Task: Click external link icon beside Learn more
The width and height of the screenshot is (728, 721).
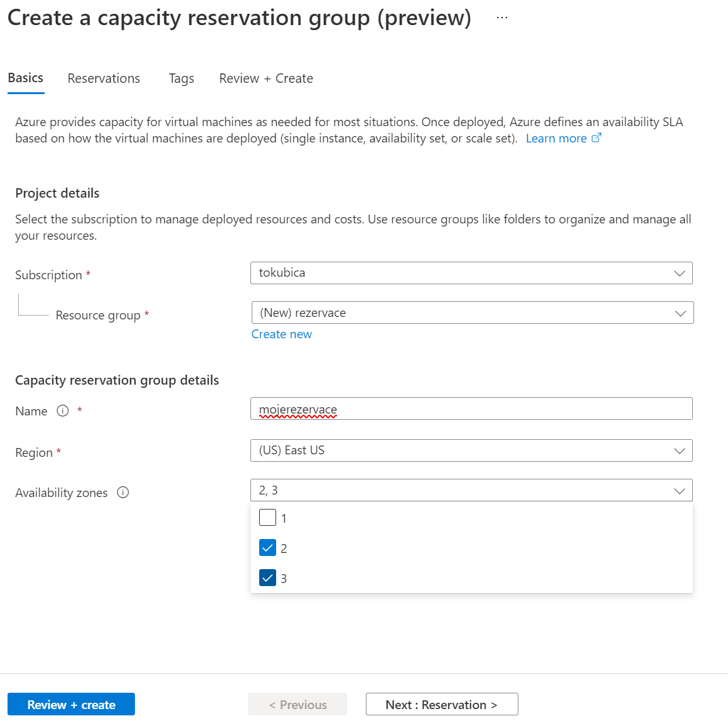Action: pos(596,138)
